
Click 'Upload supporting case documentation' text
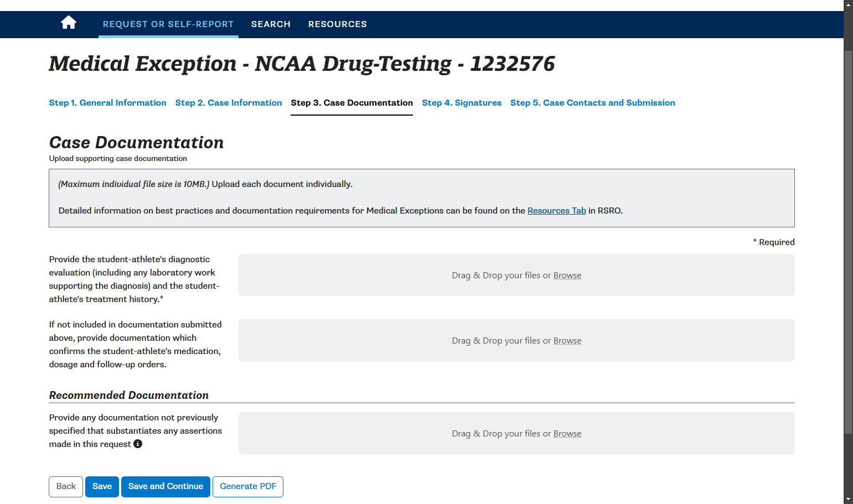tap(118, 159)
